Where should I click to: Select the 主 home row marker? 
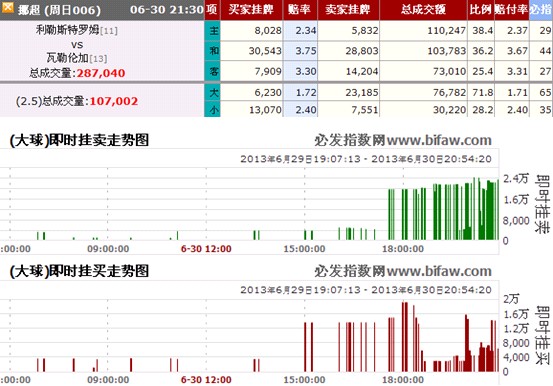pyautogui.click(x=212, y=31)
